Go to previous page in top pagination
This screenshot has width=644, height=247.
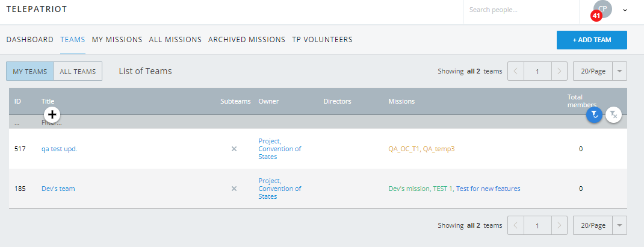pos(516,71)
